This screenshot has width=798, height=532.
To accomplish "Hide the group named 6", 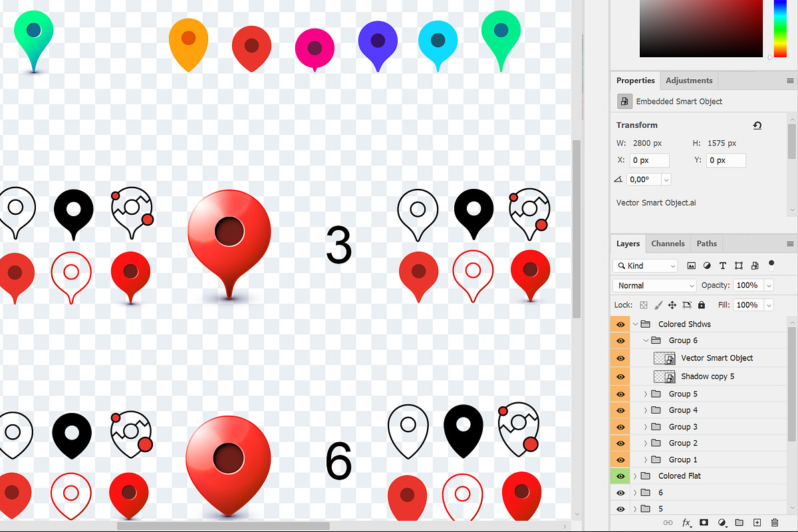I will click(x=620, y=493).
